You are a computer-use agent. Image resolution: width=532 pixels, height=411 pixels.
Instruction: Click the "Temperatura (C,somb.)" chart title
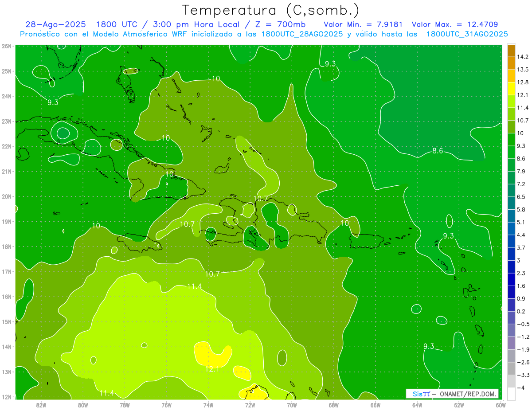[270, 11]
